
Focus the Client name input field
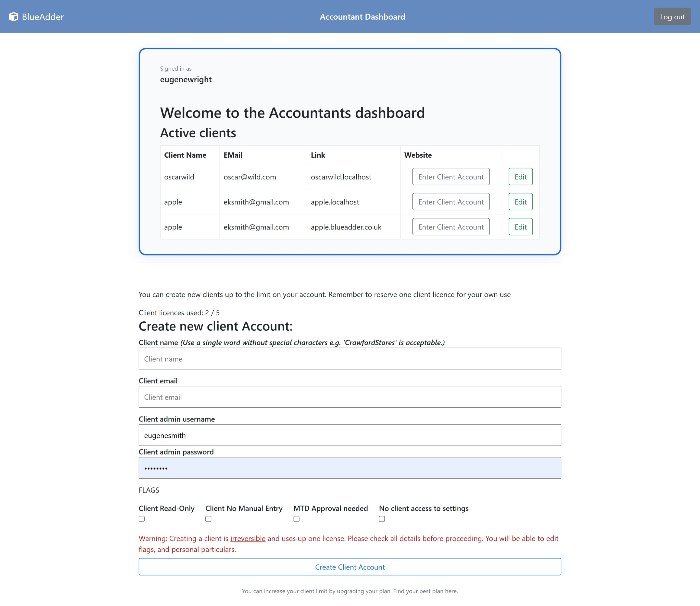pos(350,358)
